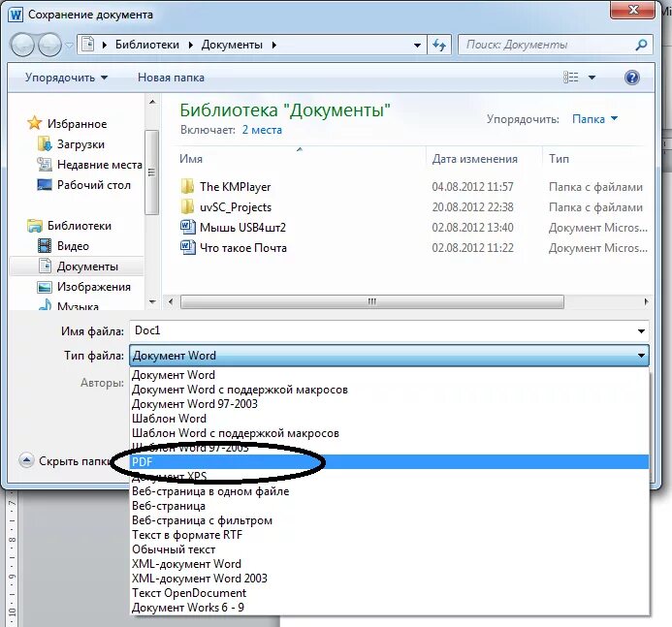
Task: Open the view options dropdown arrow
Action: coord(592,78)
